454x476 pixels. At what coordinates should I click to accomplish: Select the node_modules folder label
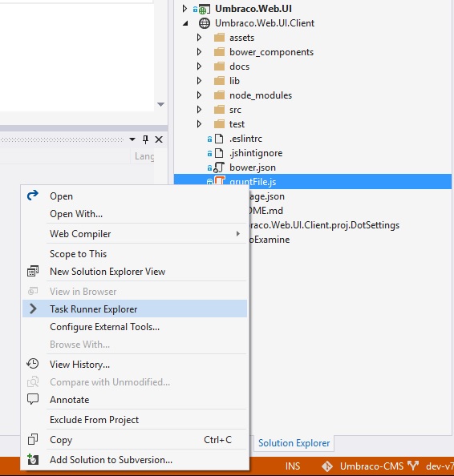261,95
